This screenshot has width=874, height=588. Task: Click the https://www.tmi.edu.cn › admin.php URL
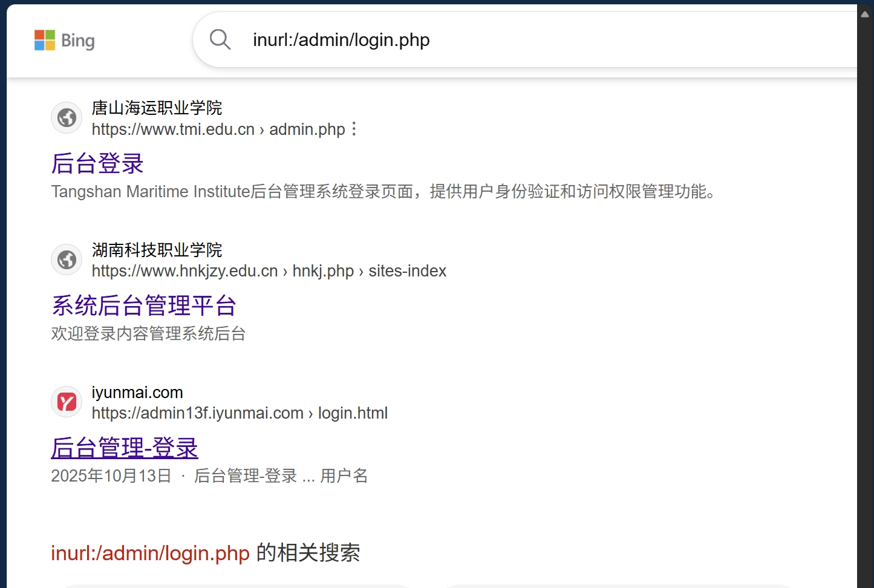click(218, 129)
